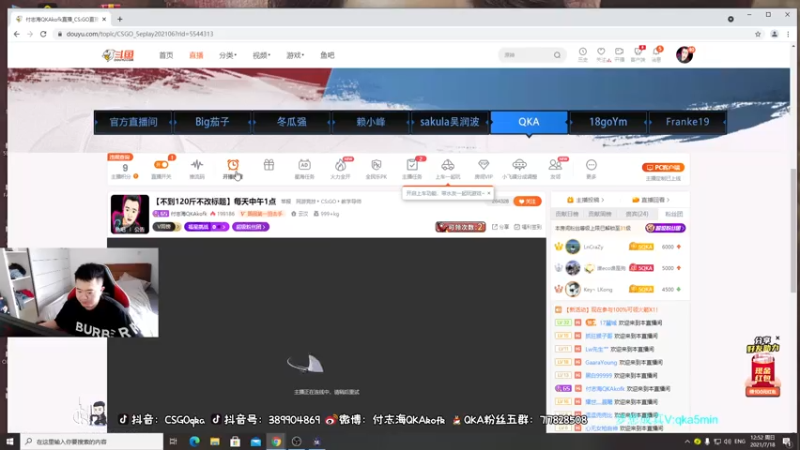Open the More ellipsis icon
800x450 pixels.
tap(591, 165)
